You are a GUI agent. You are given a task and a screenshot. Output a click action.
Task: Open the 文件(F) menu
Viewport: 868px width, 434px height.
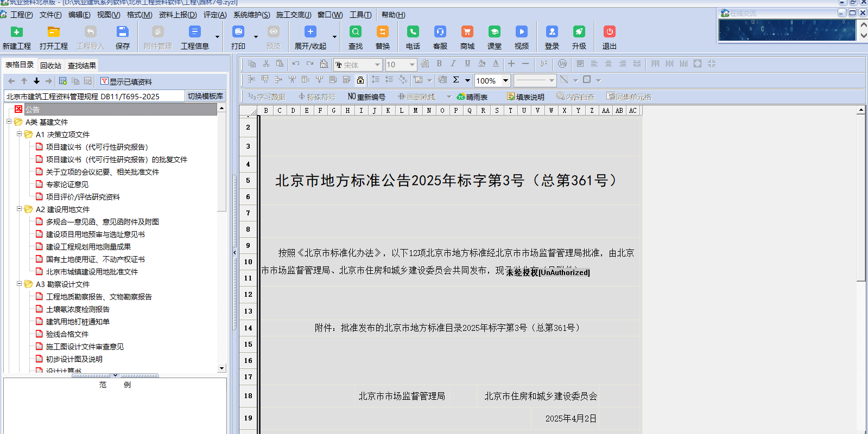(x=50, y=15)
